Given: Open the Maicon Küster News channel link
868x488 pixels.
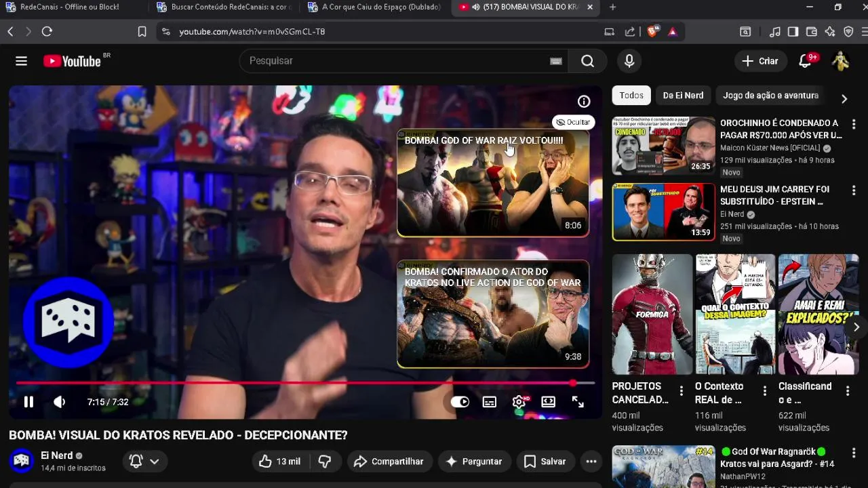Looking at the screenshot, I should click(770, 148).
